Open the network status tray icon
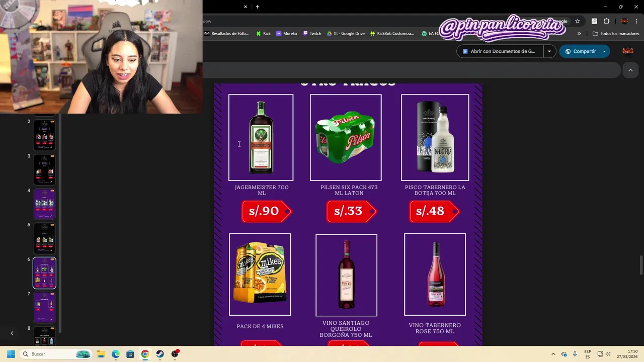 600,354
